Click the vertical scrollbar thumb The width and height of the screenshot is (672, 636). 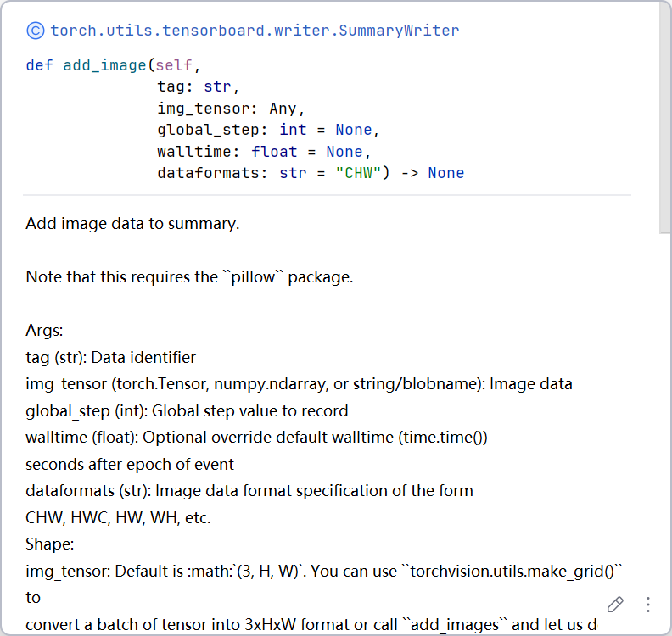(665, 119)
